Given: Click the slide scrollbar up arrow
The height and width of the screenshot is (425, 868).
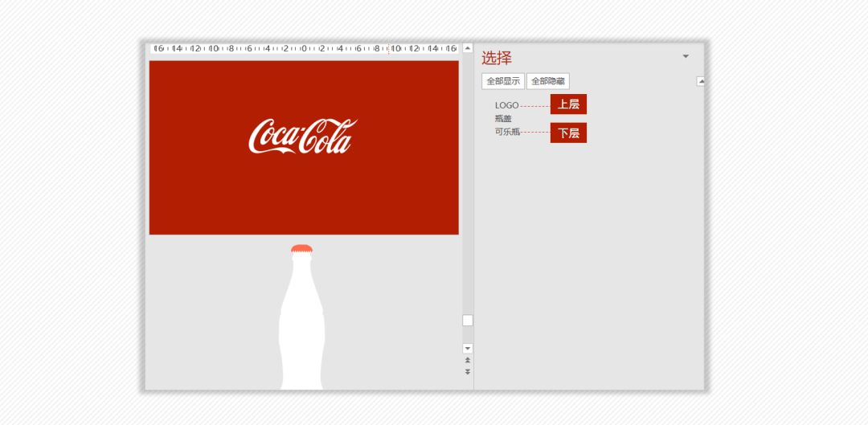Looking at the screenshot, I should coord(467,48).
